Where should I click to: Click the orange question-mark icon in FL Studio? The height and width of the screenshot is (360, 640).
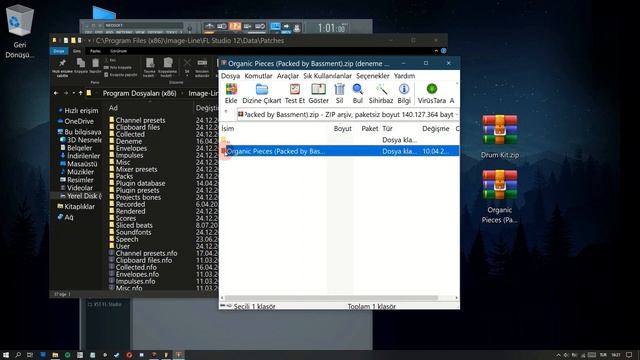point(235,27)
